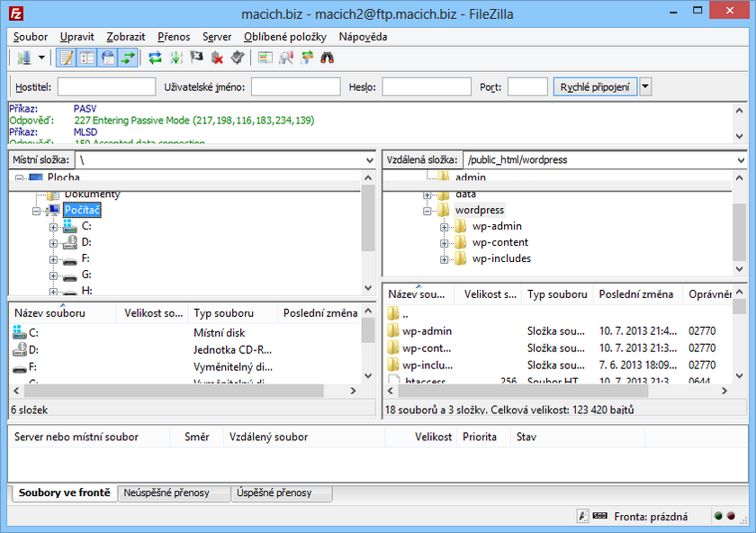
Task: Click the binoculars file search icon
Action: [328, 58]
